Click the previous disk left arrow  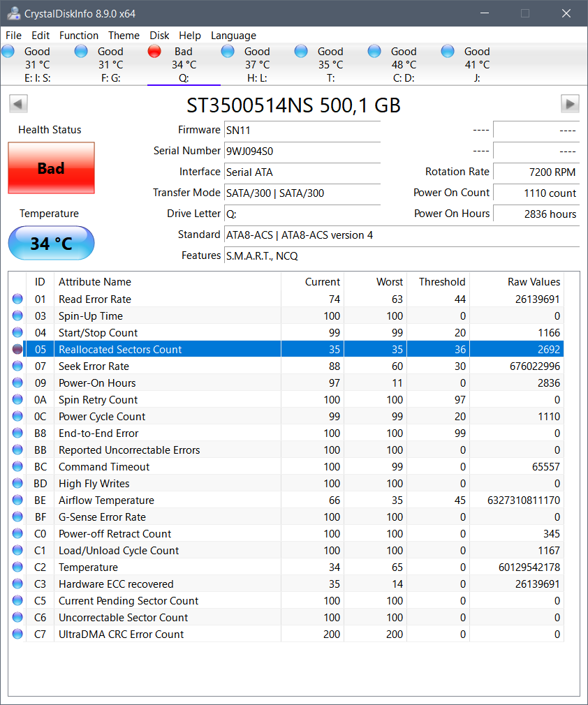click(18, 104)
